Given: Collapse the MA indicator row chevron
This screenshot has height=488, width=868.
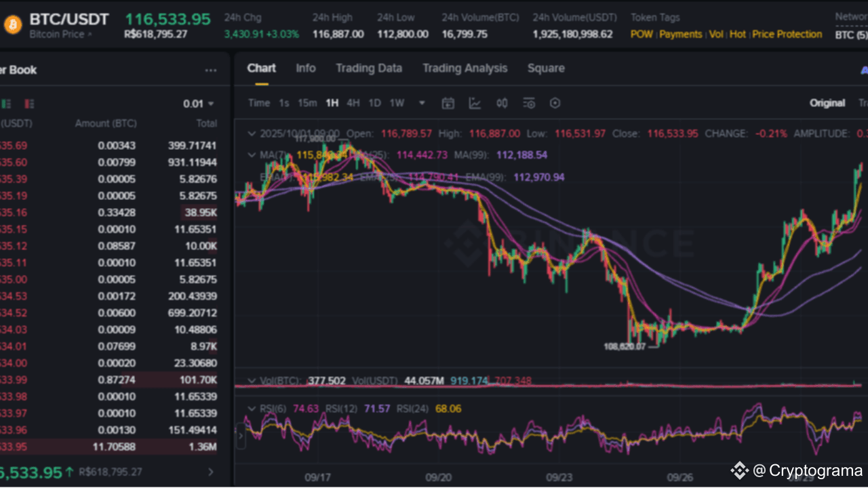Looking at the screenshot, I should click(252, 155).
